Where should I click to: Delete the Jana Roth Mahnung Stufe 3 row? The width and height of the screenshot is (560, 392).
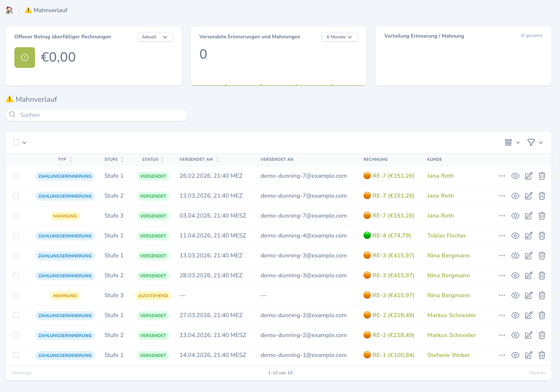click(542, 216)
